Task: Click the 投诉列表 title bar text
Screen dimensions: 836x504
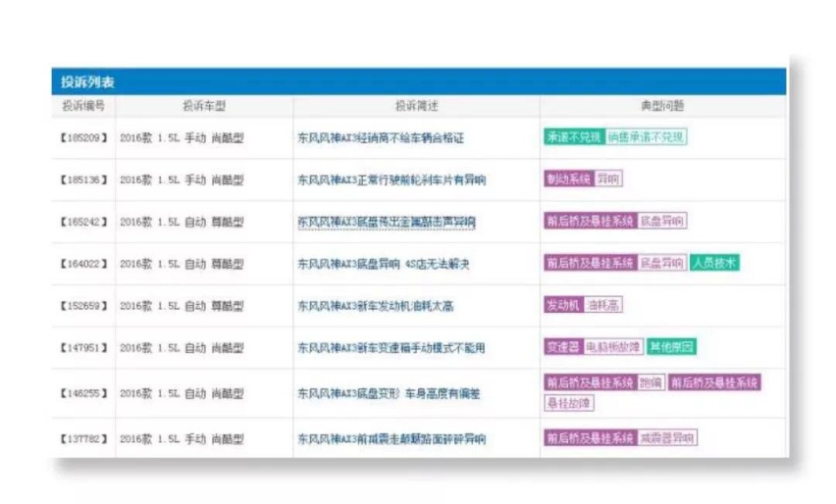Action: tap(87, 82)
